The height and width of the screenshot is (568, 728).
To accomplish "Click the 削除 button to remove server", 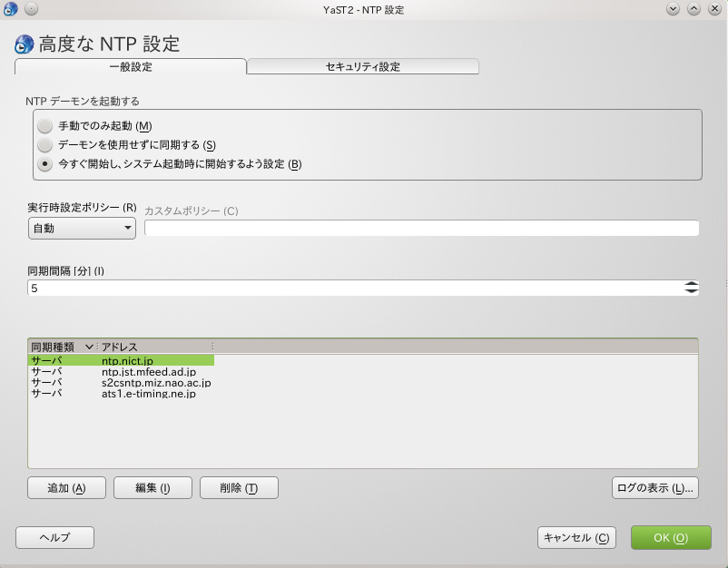I will [x=239, y=488].
